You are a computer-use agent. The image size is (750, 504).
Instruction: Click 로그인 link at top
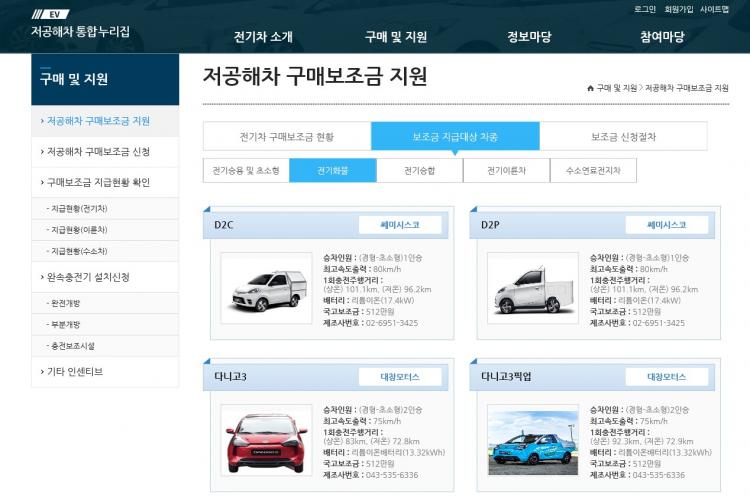644,9
